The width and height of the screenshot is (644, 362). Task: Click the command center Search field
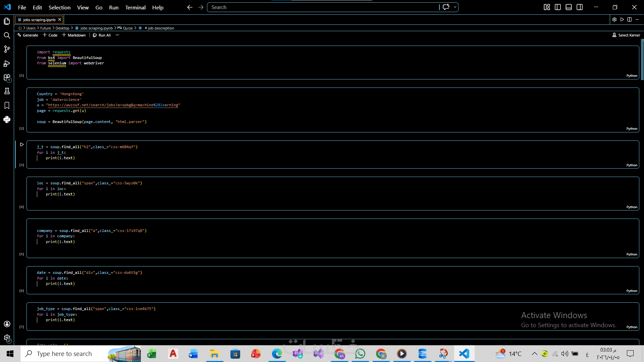322,7
